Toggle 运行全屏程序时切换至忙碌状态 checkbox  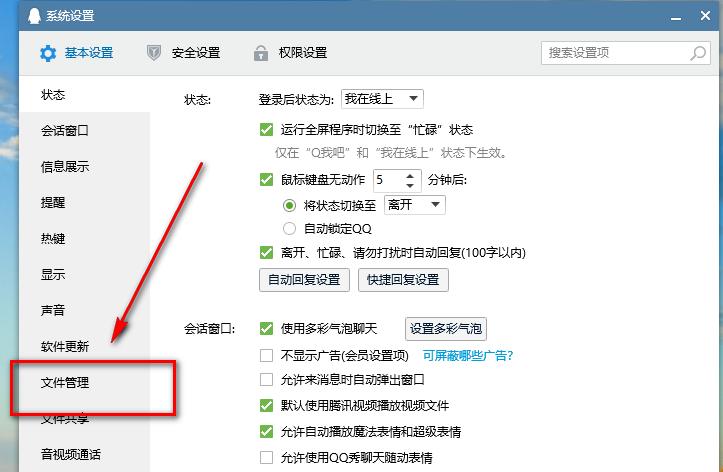coord(266,130)
